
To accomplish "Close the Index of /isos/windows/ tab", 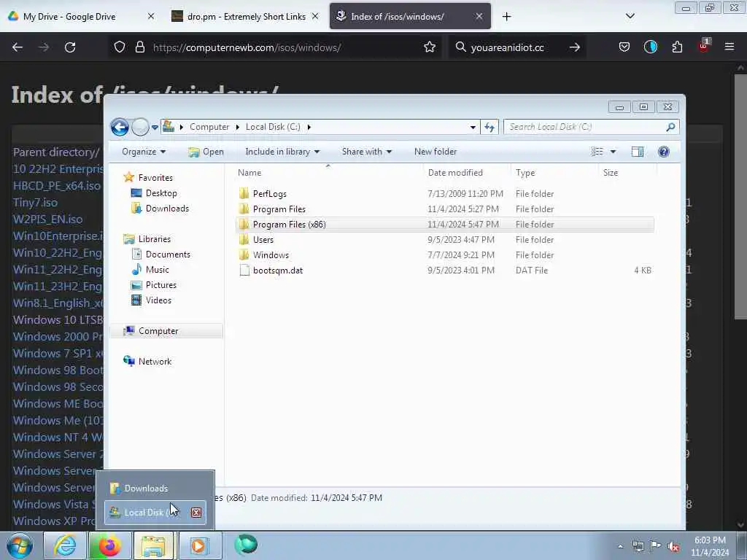I will (x=479, y=17).
